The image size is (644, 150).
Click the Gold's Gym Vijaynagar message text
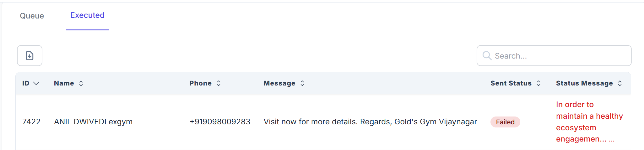[370, 122]
